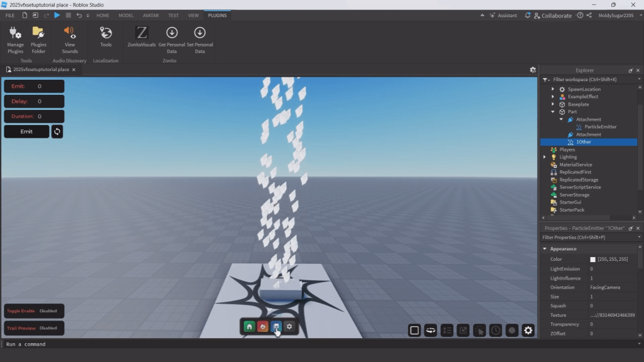Click the square outline viewport tool
Viewport: 644px width, 362px height.
point(414,331)
